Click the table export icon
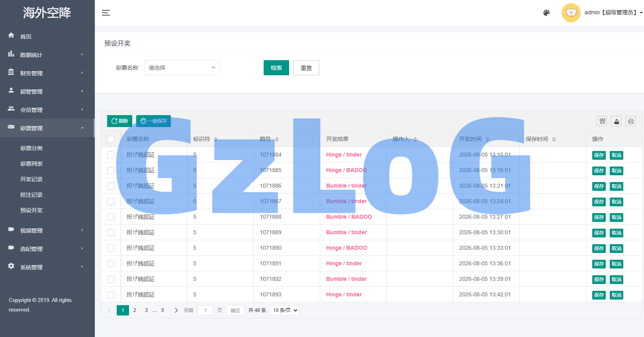Image resolution: width=644 pixels, height=337 pixels. coord(617,121)
